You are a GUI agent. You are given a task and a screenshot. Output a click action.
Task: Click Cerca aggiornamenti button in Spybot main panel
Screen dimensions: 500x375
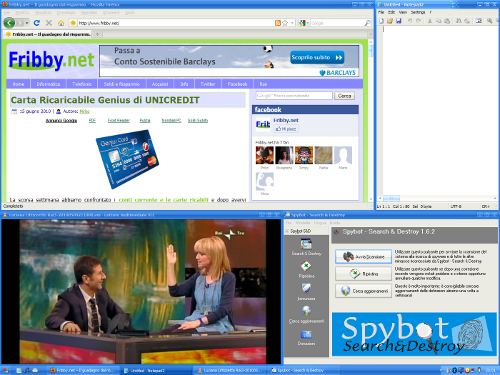[x=363, y=291]
